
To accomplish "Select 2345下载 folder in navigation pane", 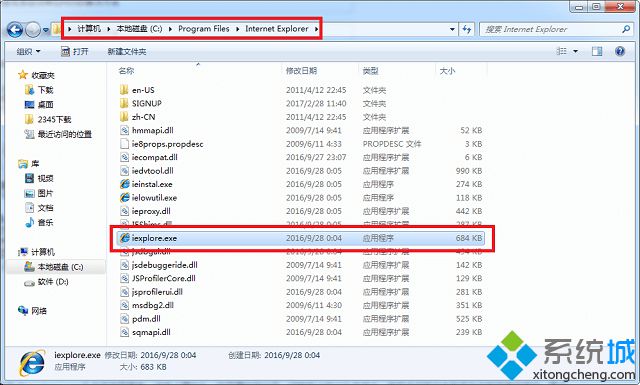I will (48, 119).
